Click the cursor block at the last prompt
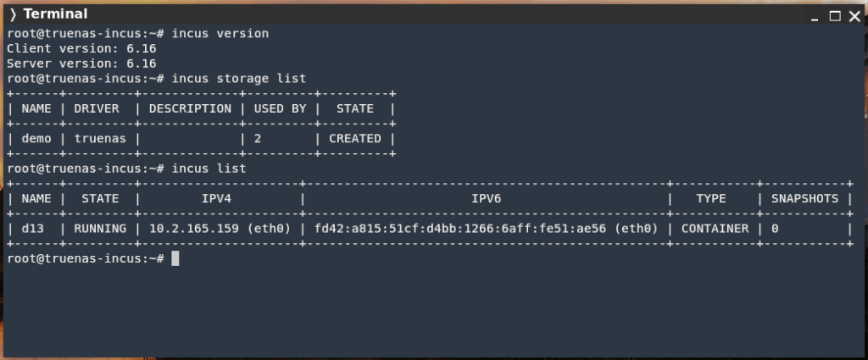Screen dimensions: 868x360 [x=175, y=258]
